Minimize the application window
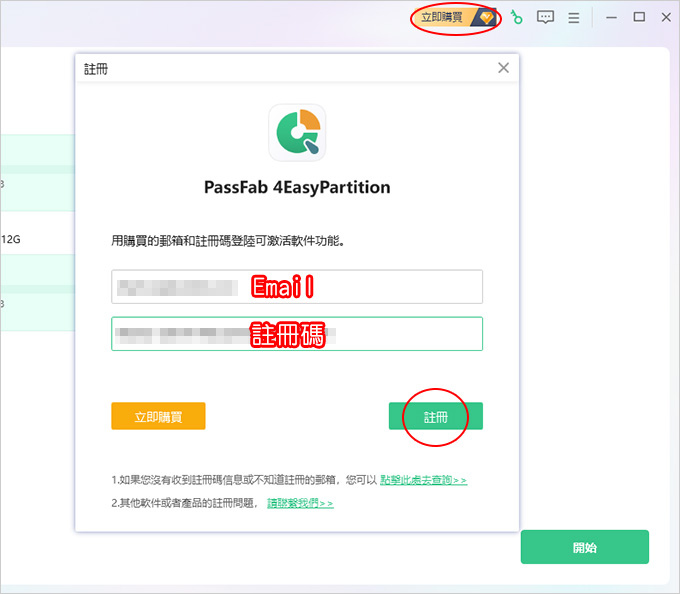This screenshot has height=594, width=680. (x=611, y=17)
